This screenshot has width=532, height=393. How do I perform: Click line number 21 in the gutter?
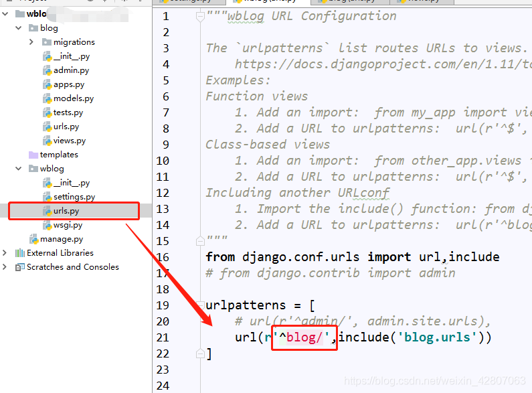pyautogui.click(x=163, y=337)
